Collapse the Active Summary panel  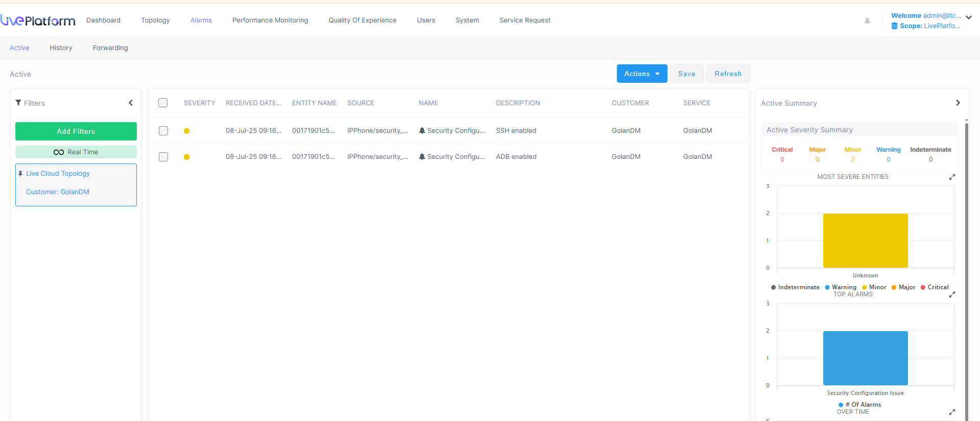click(958, 103)
